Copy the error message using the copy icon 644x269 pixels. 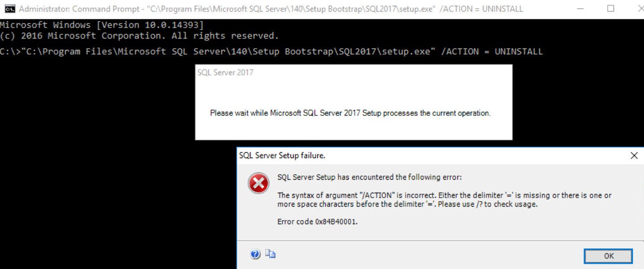click(270, 254)
